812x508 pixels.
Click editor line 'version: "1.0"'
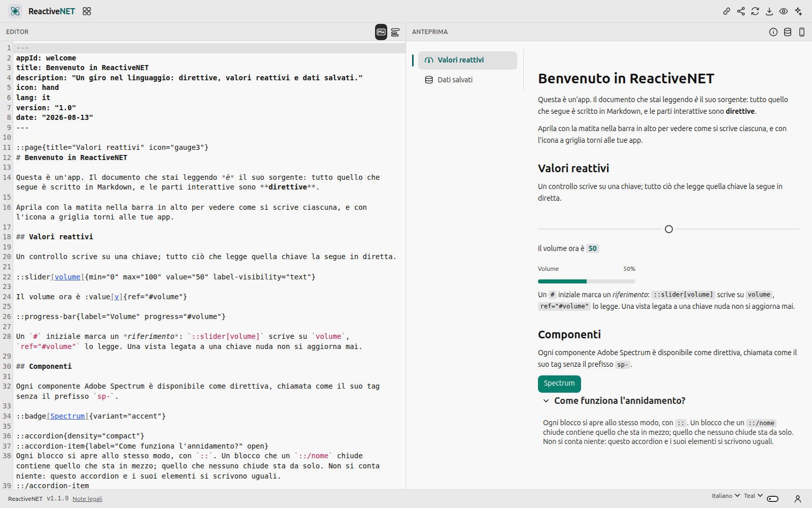46,108
